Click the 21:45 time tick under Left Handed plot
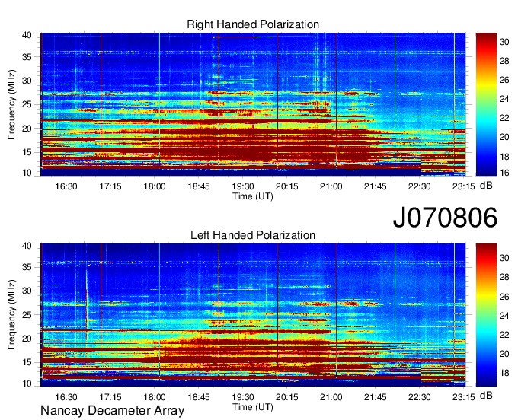 click(x=376, y=397)
